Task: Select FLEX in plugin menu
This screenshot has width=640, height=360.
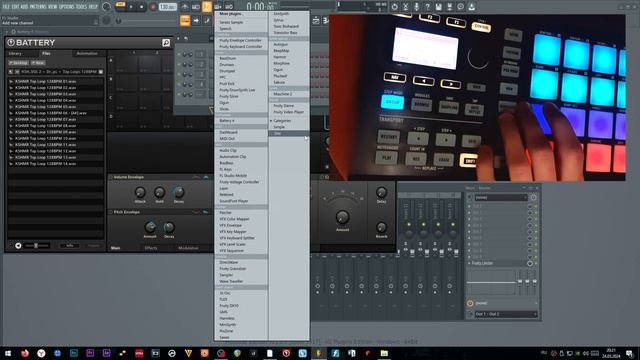Action: [x=223, y=300]
